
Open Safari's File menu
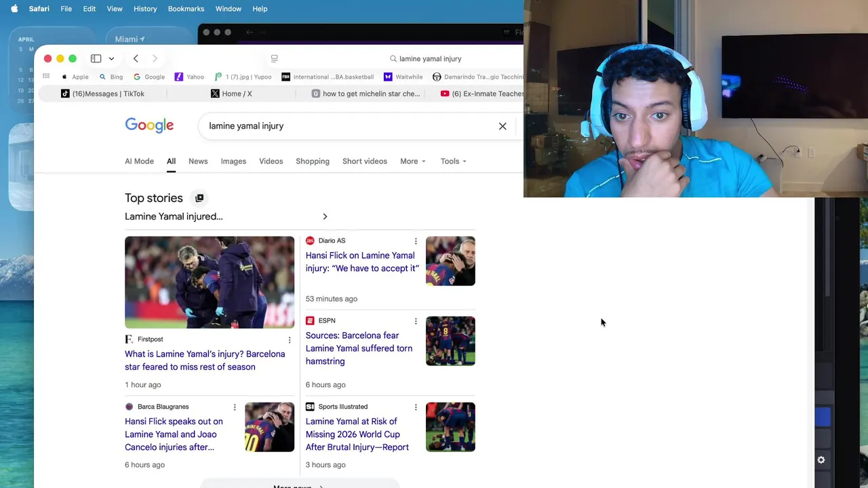pyautogui.click(x=66, y=9)
